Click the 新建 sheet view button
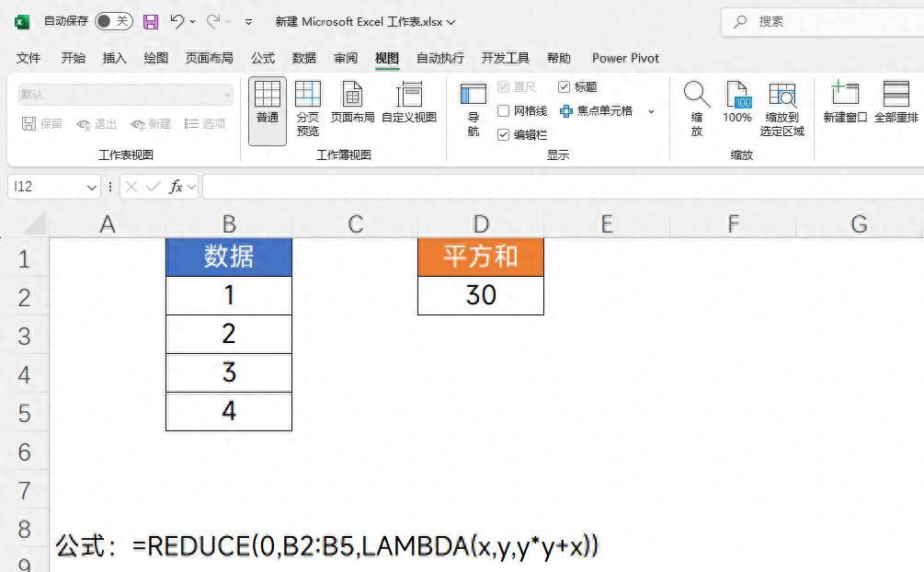 [x=151, y=124]
